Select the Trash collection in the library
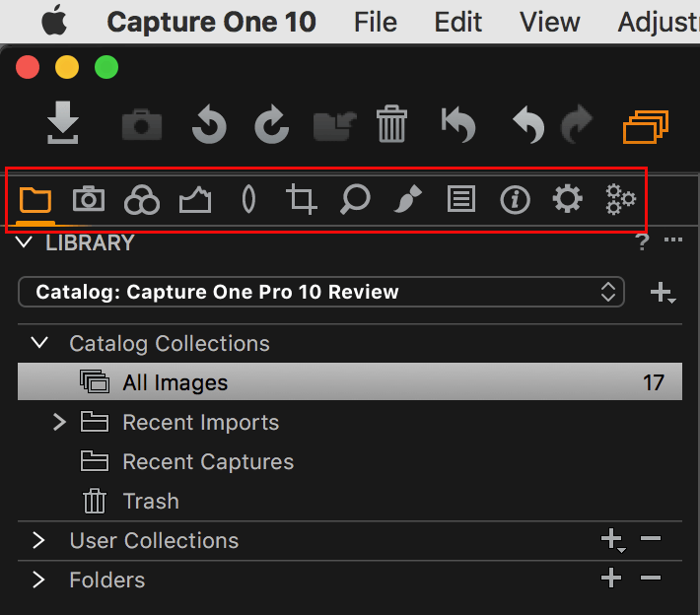This screenshot has width=700, height=615. [x=350, y=501]
